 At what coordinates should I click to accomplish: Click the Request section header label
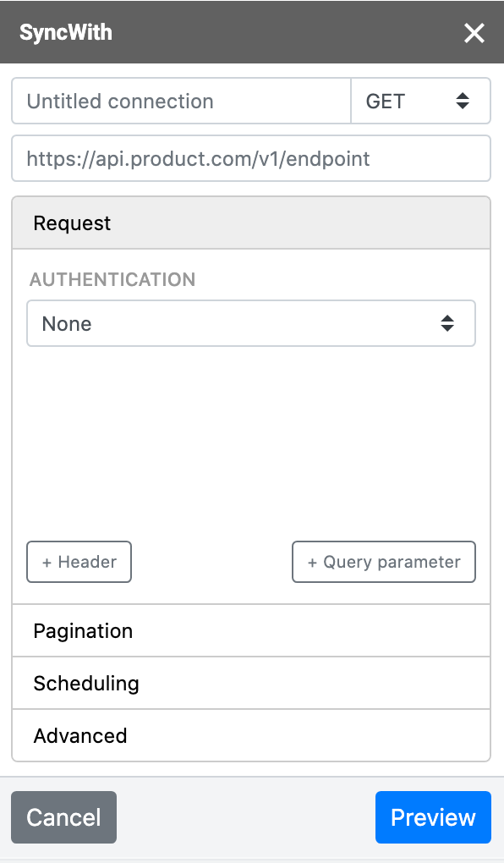[72, 223]
